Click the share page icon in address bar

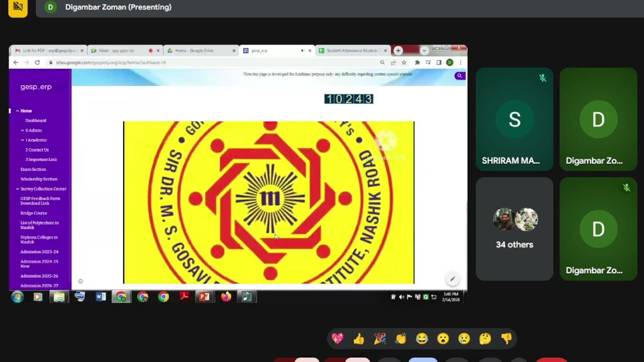pos(393,62)
